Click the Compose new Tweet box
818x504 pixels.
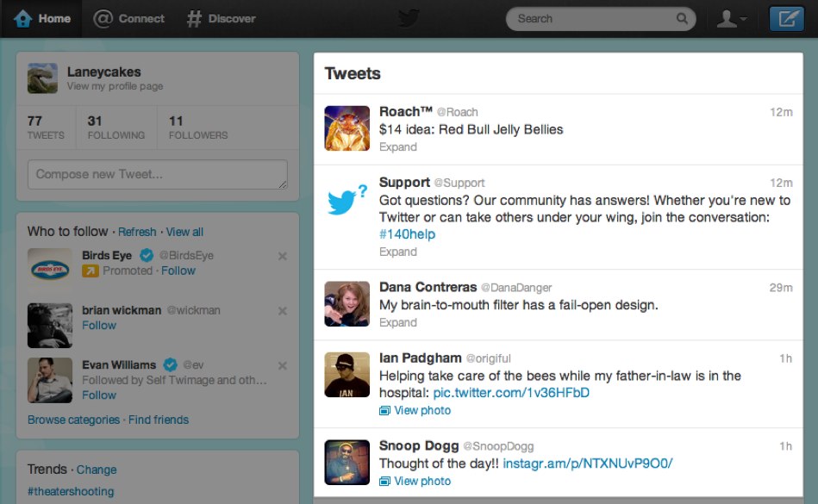[x=158, y=175]
